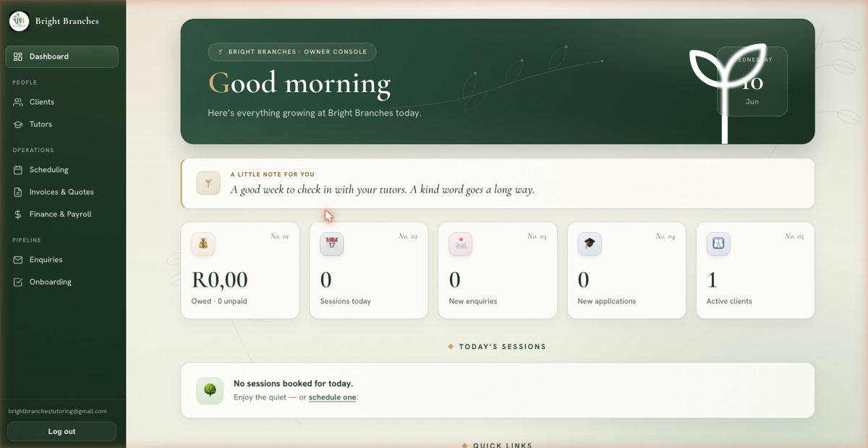The height and width of the screenshot is (448, 868).
Task: Click the tree icon beside No sessions booked
Action: pyautogui.click(x=210, y=391)
